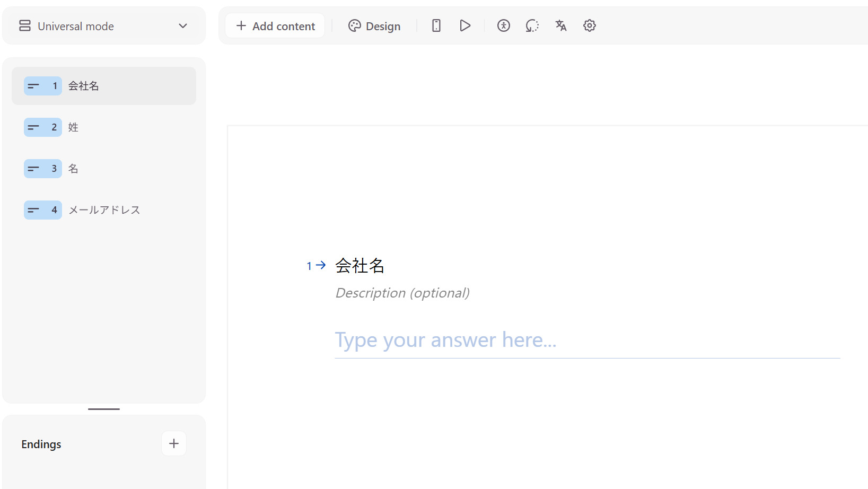
Task: Open the settings gear icon
Action: tap(589, 25)
